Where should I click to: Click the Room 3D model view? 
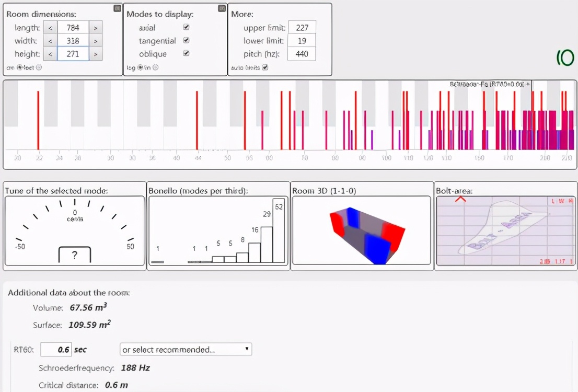(362, 232)
